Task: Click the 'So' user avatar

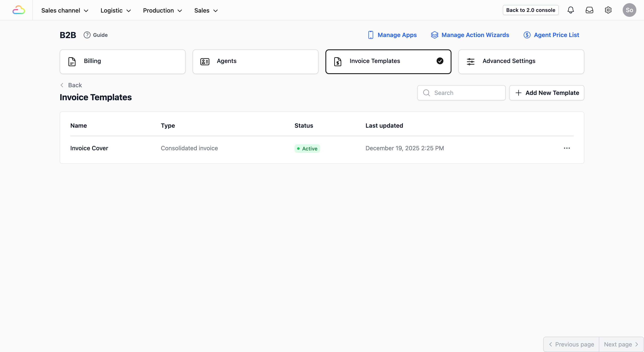Action: pos(629,10)
